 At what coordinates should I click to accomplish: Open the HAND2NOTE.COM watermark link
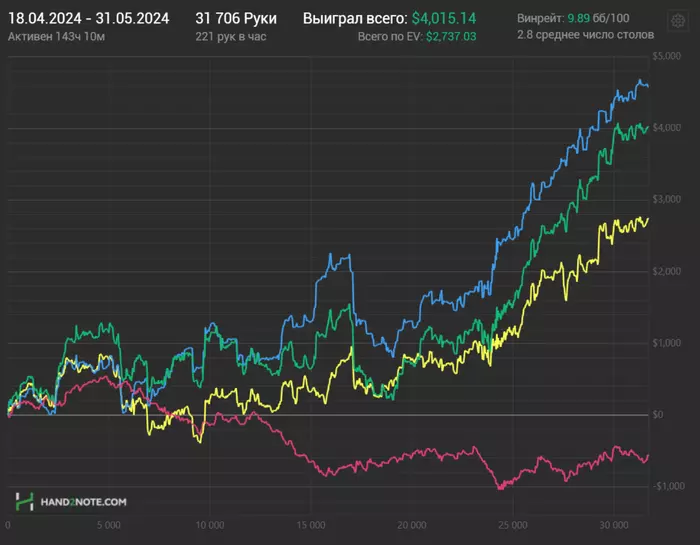tap(83, 501)
